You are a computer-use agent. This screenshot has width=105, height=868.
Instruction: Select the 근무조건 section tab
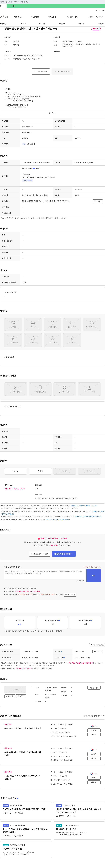(x=23, y=24)
